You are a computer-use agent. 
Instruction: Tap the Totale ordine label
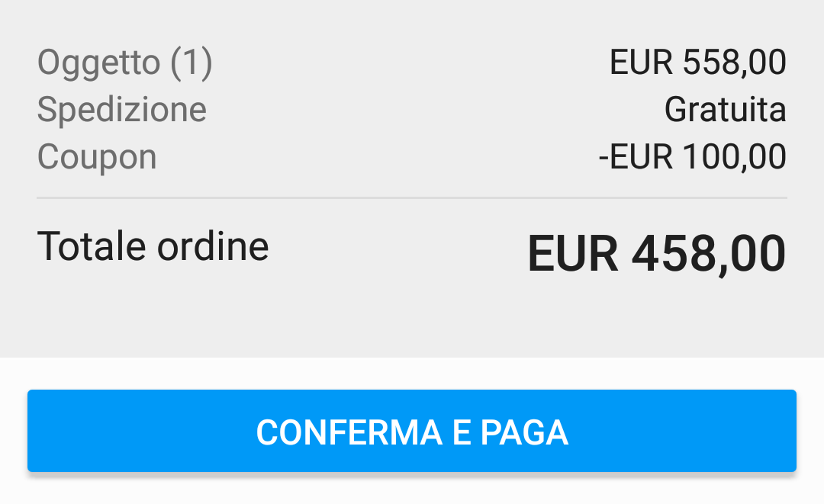point(153,246)
